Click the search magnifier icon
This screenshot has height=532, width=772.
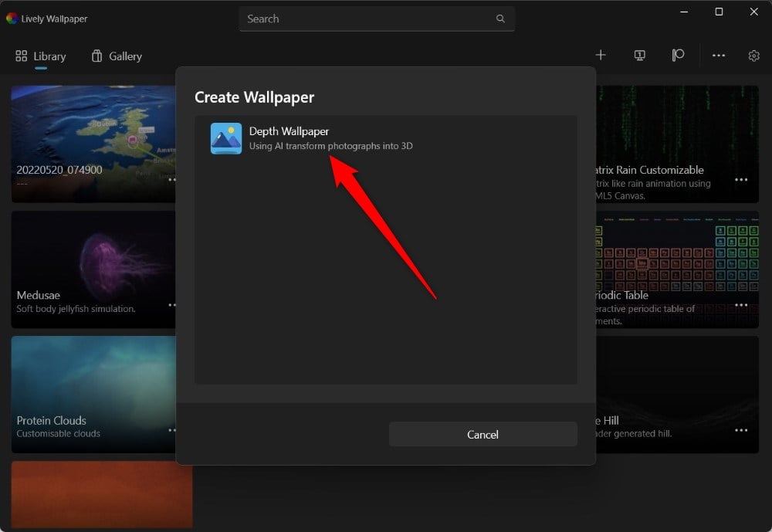[500, 19]
